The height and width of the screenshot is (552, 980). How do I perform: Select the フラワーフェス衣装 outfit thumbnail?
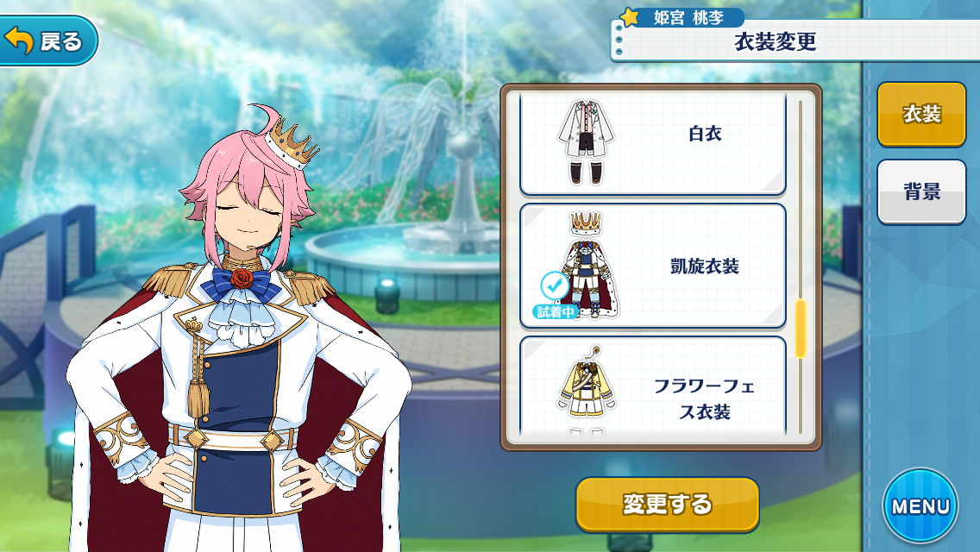[x=587, y=389]
